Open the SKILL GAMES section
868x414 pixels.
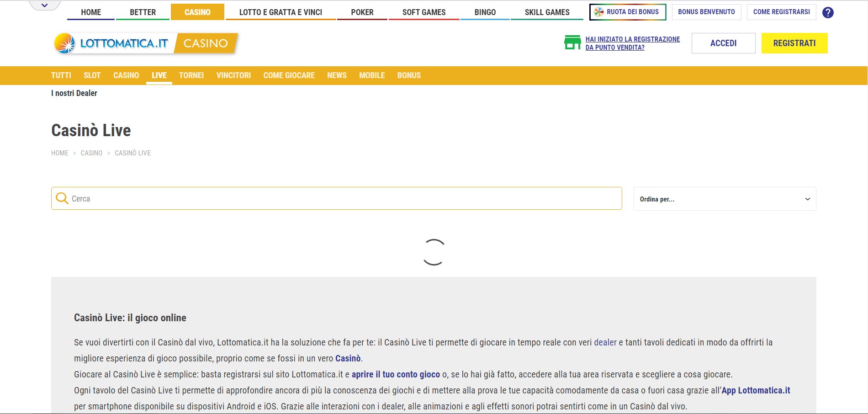(547, 12)
